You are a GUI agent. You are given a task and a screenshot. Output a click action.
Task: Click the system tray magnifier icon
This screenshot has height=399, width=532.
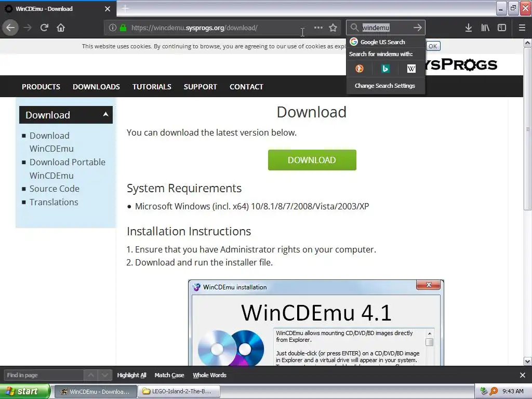coord(494,391)
